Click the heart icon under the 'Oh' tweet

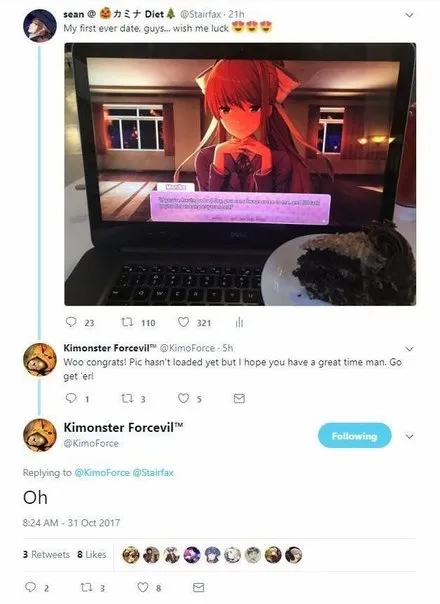point(143,587)
